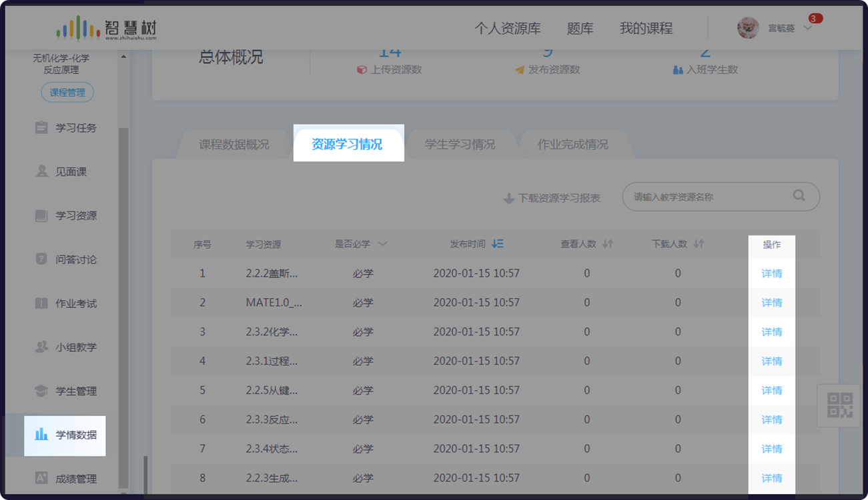Click the teaching resource search input field
Image resolution: width=868 pixels, height=500 pixels.
(x=707, y=197)
